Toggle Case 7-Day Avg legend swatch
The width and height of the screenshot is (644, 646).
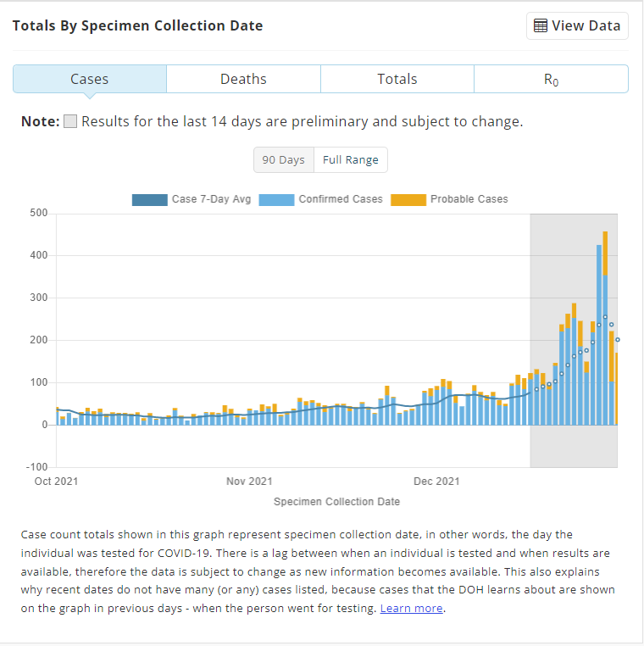[x=149, y=200]
